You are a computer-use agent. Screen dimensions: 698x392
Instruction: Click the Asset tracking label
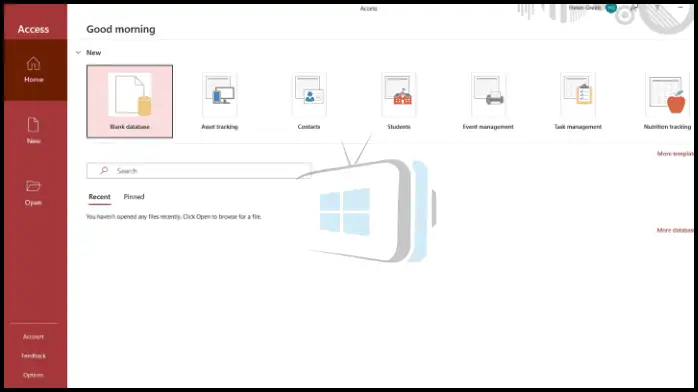[x=220, y=127]
